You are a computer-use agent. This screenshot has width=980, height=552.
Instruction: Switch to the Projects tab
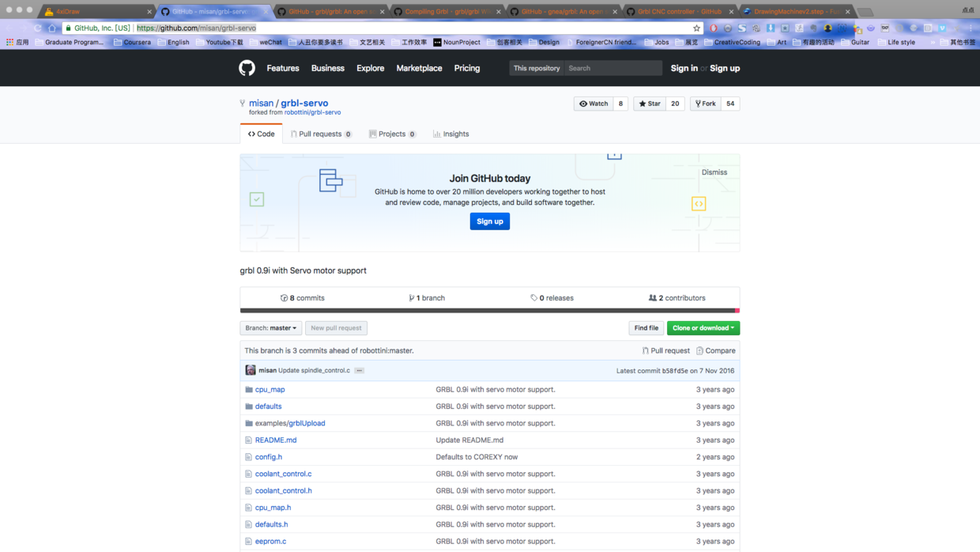392,134
